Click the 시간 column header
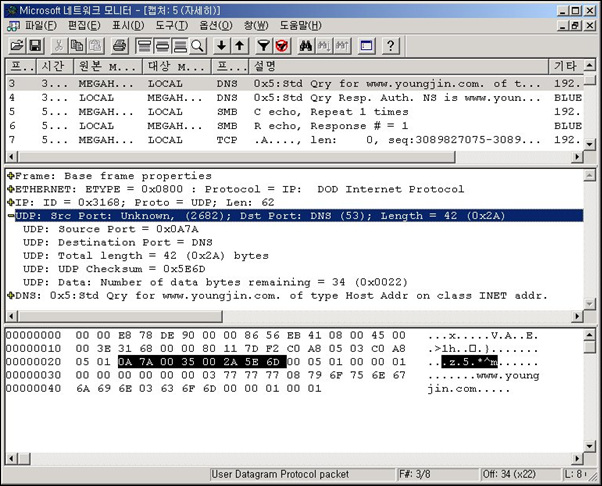 pyautogui.click(x=55, y=66)
